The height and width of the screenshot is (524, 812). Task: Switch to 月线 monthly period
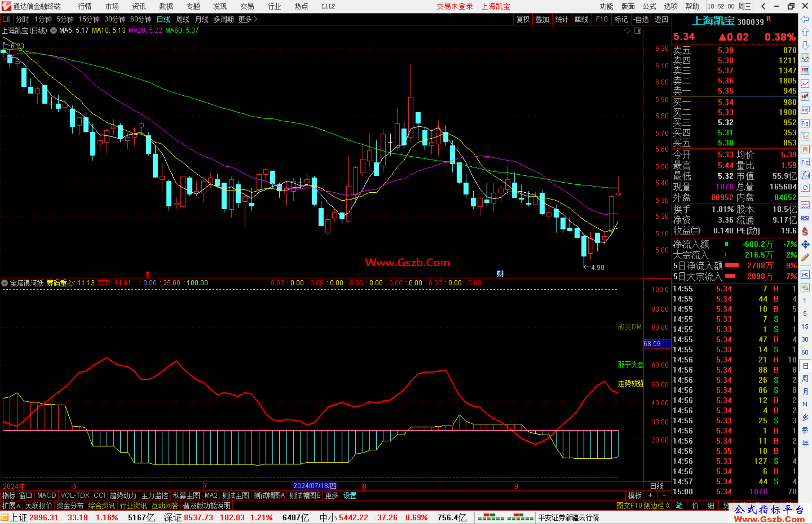201,19
